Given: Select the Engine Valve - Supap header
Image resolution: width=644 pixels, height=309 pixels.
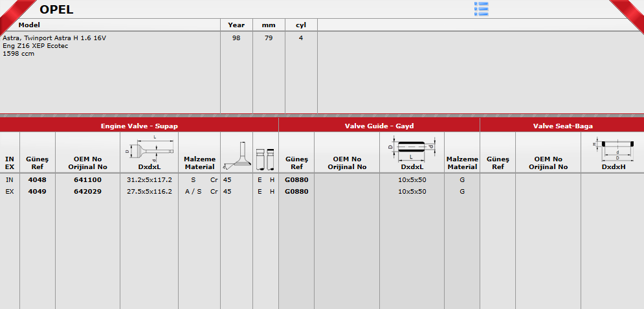Looking at the screenshot, I should pos(139,126).
